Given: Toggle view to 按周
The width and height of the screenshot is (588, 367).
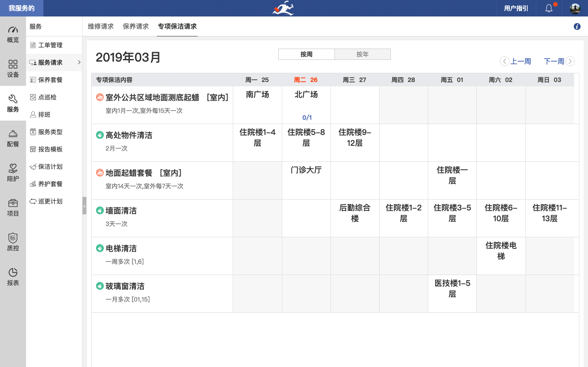Looking at the screenshot, I should pyautogui.click(x=307, y=54).
